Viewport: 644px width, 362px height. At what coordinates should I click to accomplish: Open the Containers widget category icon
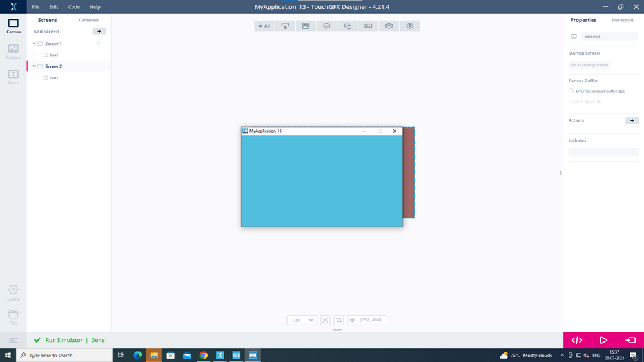327,26
